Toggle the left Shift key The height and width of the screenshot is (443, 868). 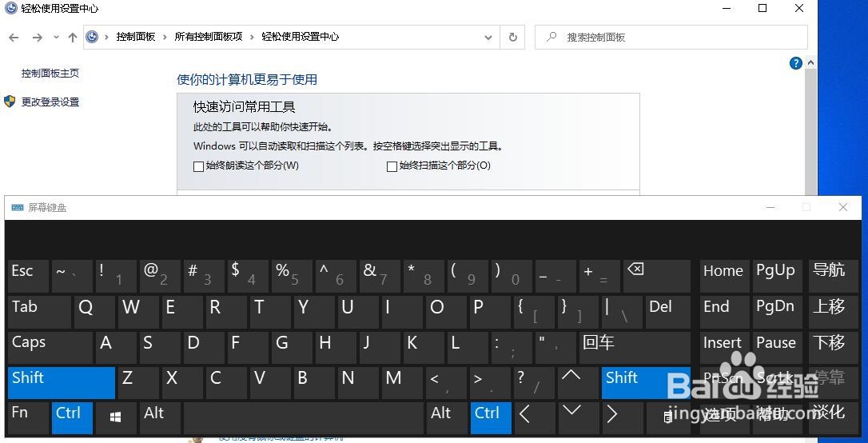(x=62, y=383)
